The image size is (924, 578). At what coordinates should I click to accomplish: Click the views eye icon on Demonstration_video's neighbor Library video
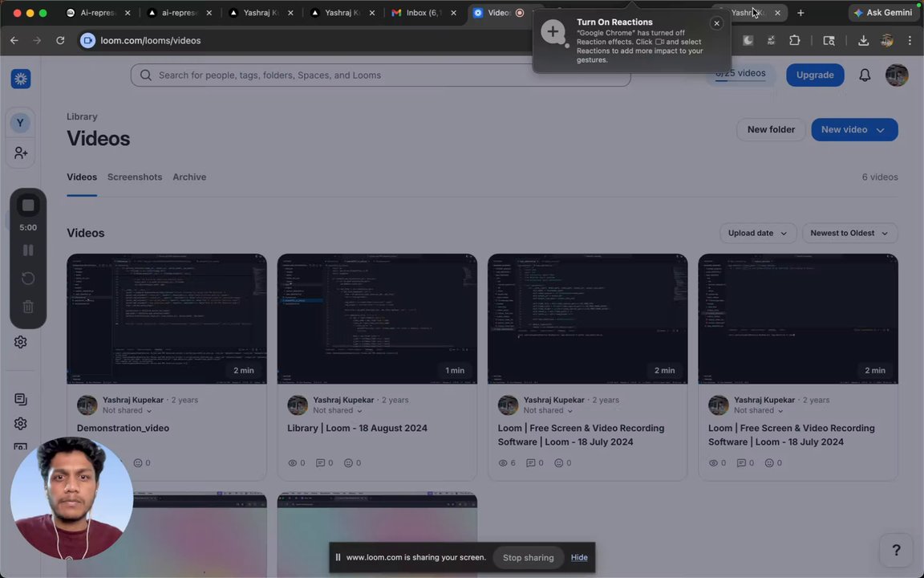[x=292, y=463]
